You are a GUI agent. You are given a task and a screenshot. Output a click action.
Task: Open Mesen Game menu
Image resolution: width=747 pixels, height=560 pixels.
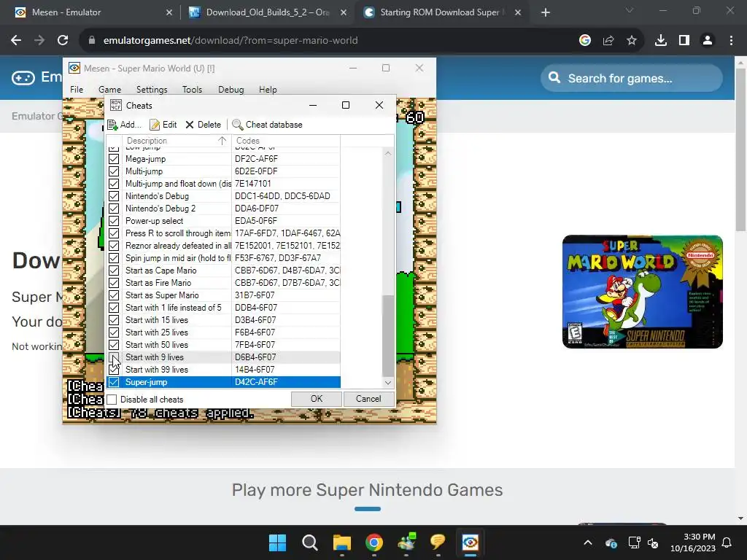(x=109, y=90)
